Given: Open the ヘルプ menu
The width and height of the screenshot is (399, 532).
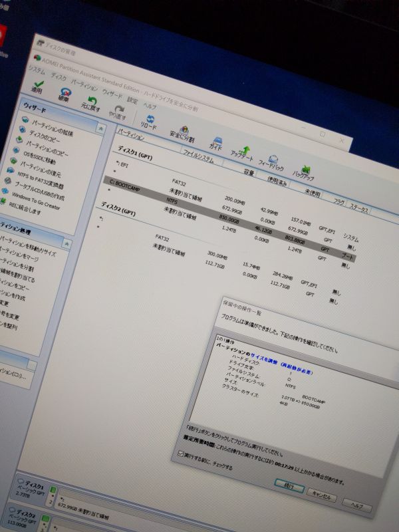Looking at the screenshot, I should tap(150, 106).
